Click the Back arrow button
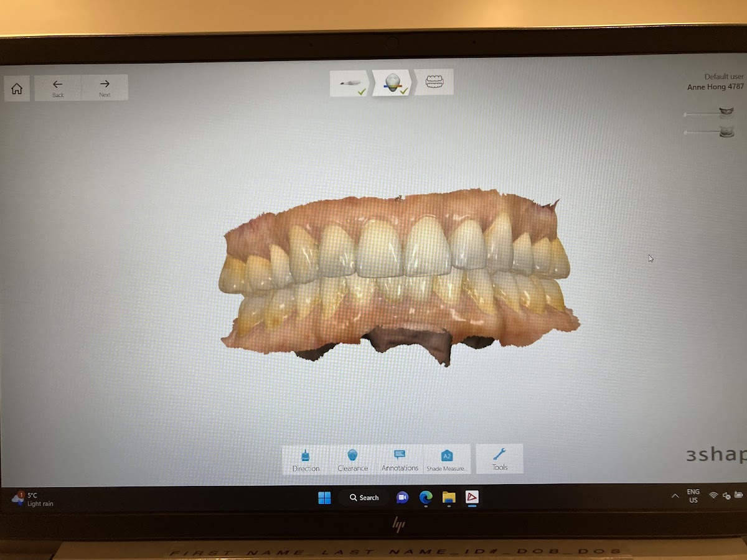The height and width of the screenshot is (560, 747). 58,88
